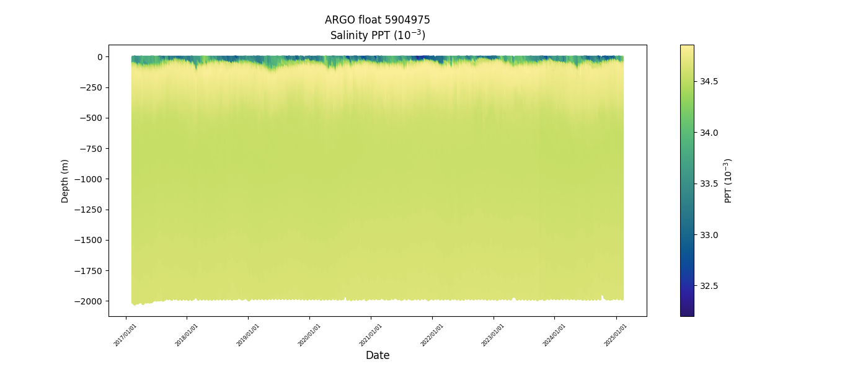Click the −1000 depth tick label
Screen dimensions: 868x372
[90, 179]
